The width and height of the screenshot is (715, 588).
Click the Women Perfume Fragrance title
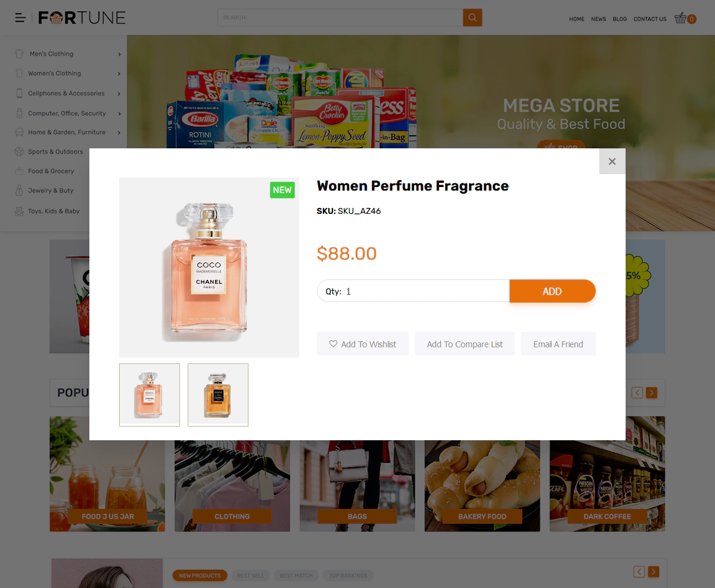[413, 186]
